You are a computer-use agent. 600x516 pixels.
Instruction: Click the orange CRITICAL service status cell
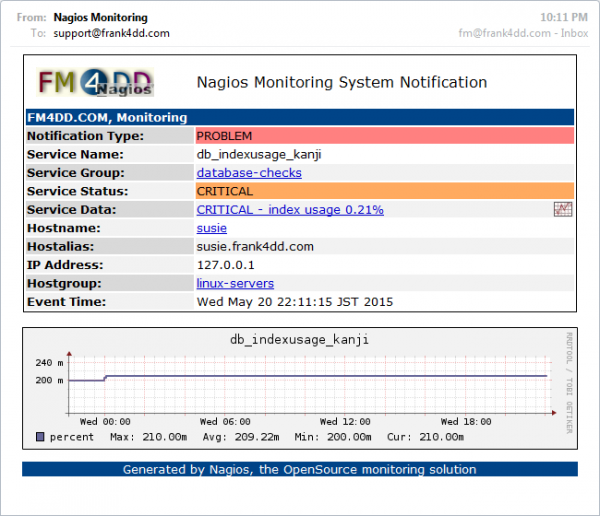[385, 191]
